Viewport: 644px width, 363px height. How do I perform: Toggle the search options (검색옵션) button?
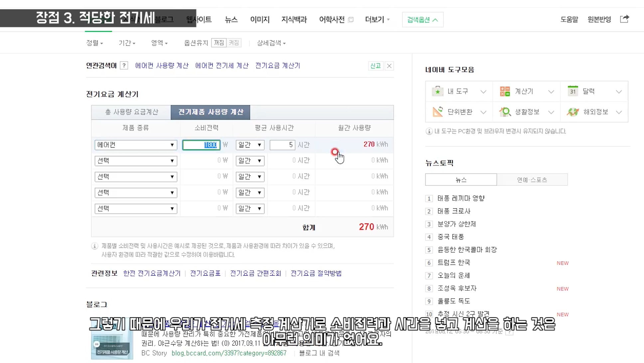[422, 20]
